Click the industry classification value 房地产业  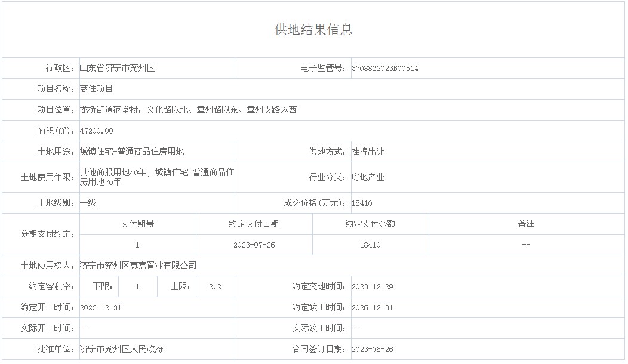tap(368, 177)
